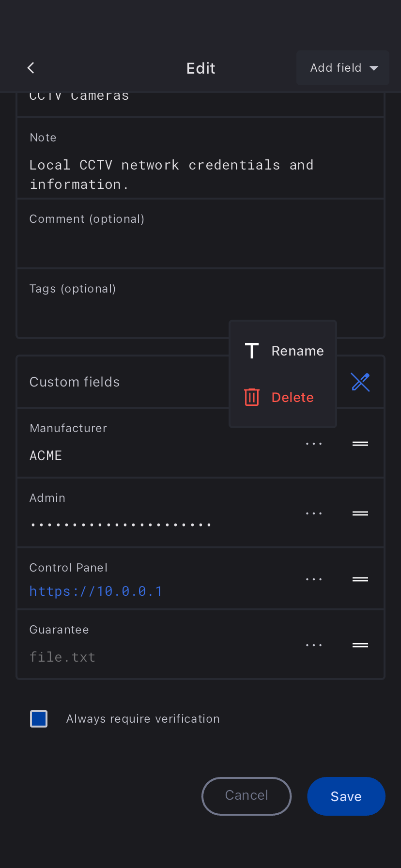
Task: Choose Rename from the context menu
Action: pyautogui.click(x=297, y=351)
